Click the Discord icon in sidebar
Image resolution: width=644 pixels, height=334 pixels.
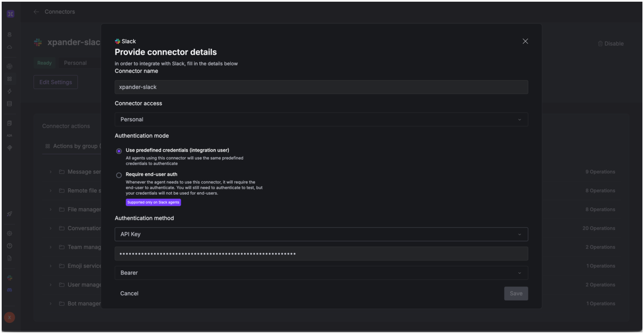coord(9,290)
